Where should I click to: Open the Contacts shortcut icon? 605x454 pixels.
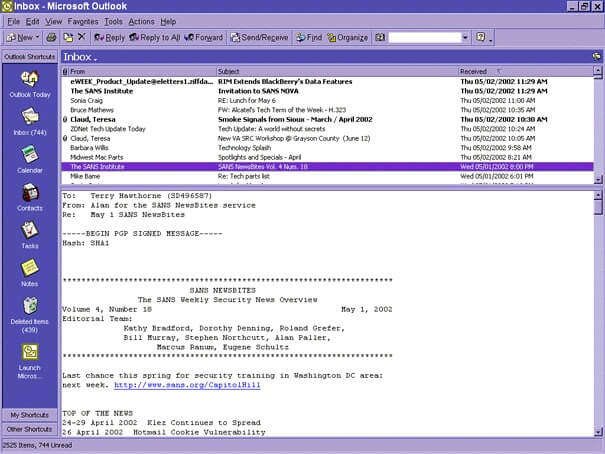tap(30, 192)
